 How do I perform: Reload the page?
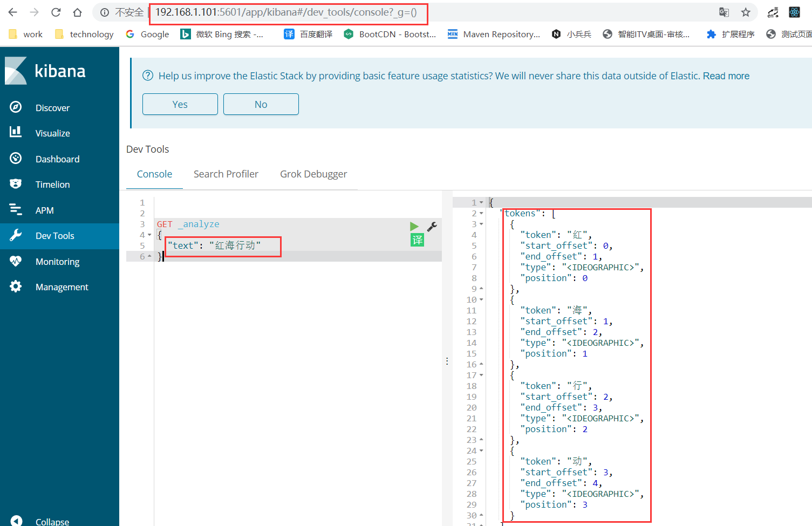click(x=56, y=12)
